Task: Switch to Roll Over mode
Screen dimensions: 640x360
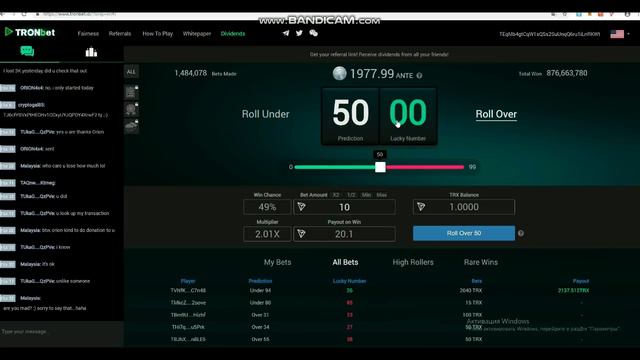Action: 496,114
